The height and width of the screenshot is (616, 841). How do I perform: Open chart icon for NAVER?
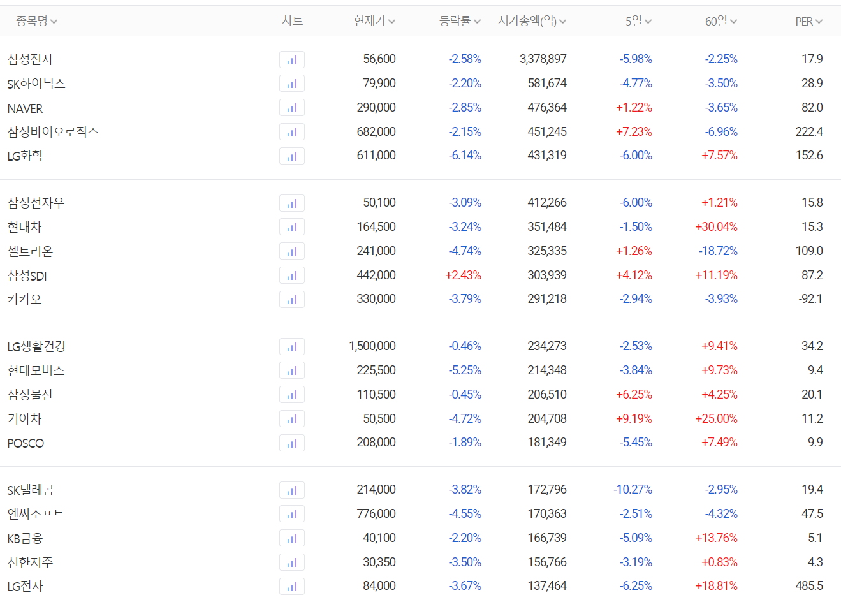coord(292,108)
